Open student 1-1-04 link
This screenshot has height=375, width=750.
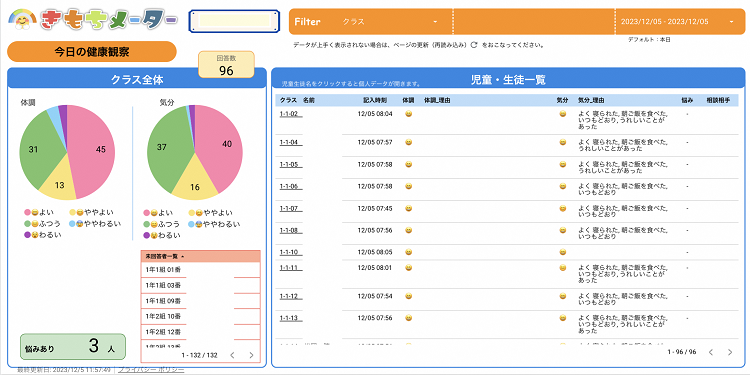point(290,142)
